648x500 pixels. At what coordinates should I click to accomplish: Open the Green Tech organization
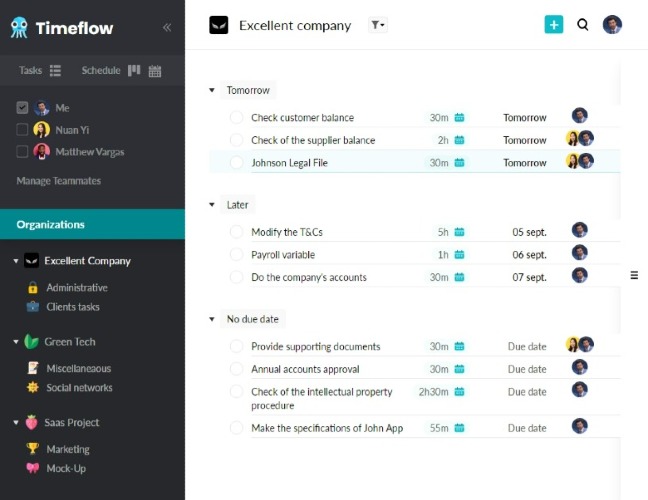[x=70, y=342]
